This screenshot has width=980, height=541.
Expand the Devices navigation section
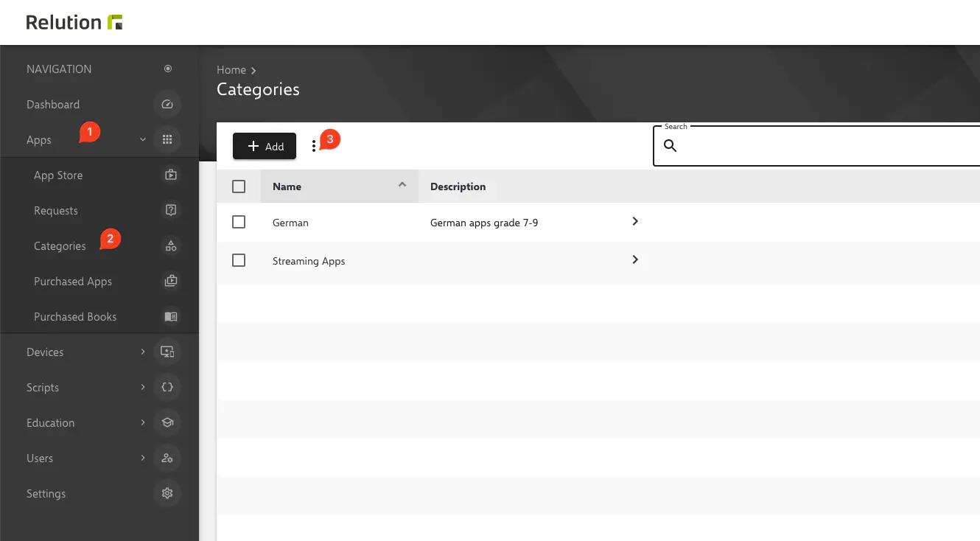pos(143,352)
